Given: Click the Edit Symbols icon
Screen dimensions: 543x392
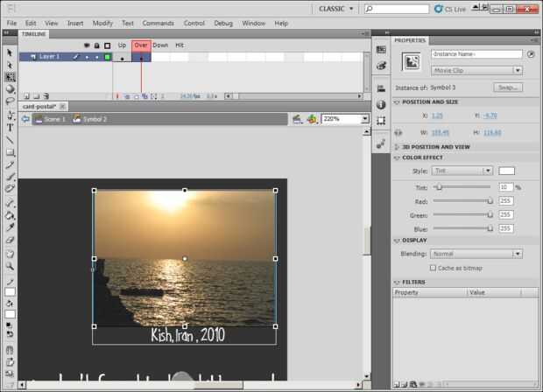Looking at the screenshot, I should tap(313, 118).
